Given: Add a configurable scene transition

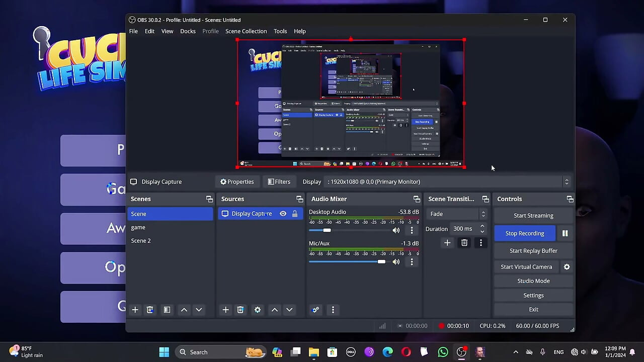Looking at the screenshot, I should pos(447,243).
